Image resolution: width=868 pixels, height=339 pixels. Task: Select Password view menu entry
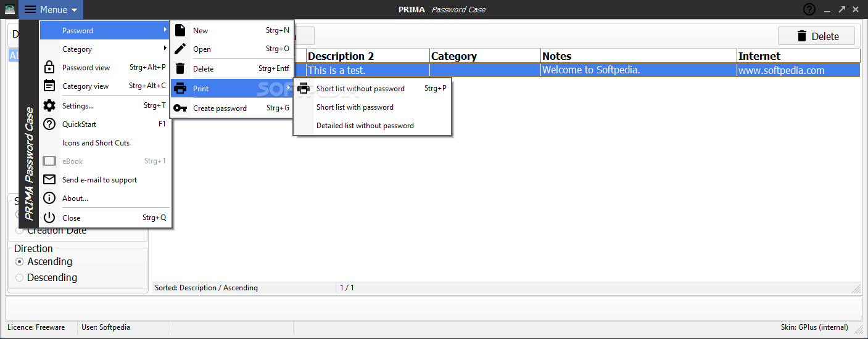[x=105, y=67]
